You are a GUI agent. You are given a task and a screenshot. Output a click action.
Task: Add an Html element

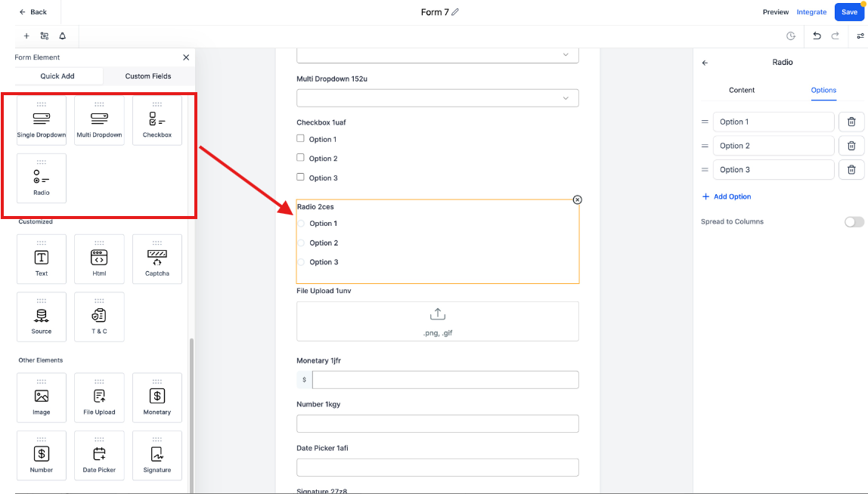99,259
